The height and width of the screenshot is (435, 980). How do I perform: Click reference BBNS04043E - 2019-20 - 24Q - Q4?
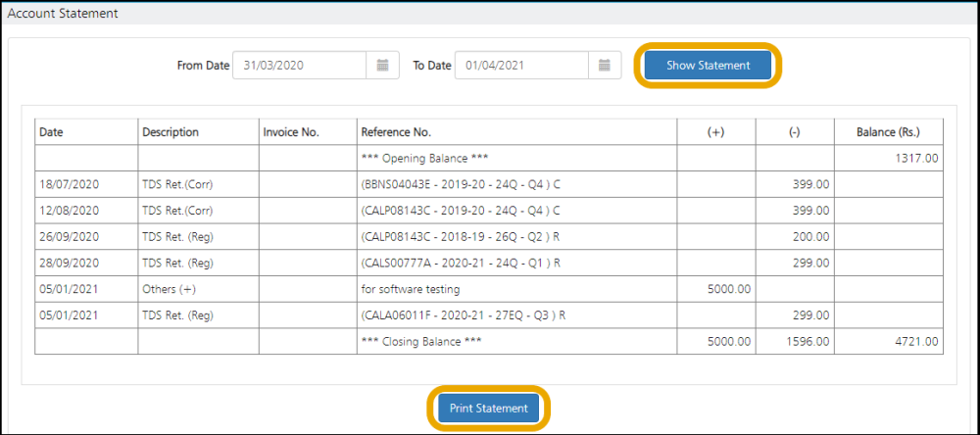461,184
